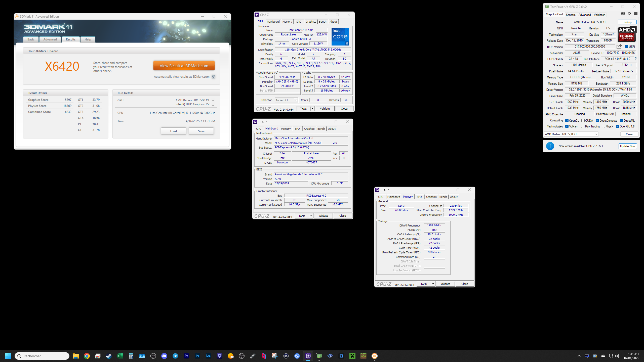Toggle the UEFI checkbox in GPU-Z

point(627,47)
